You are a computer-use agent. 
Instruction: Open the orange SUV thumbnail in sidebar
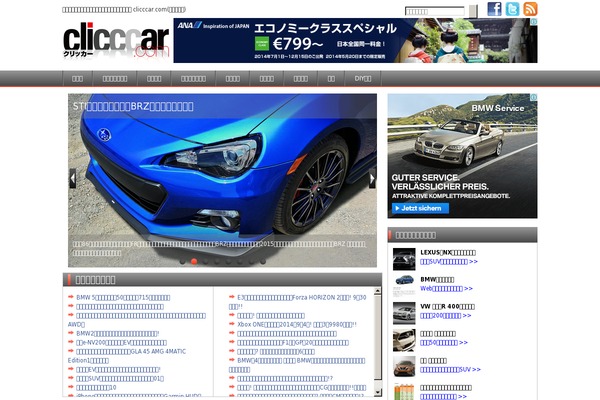404,367
